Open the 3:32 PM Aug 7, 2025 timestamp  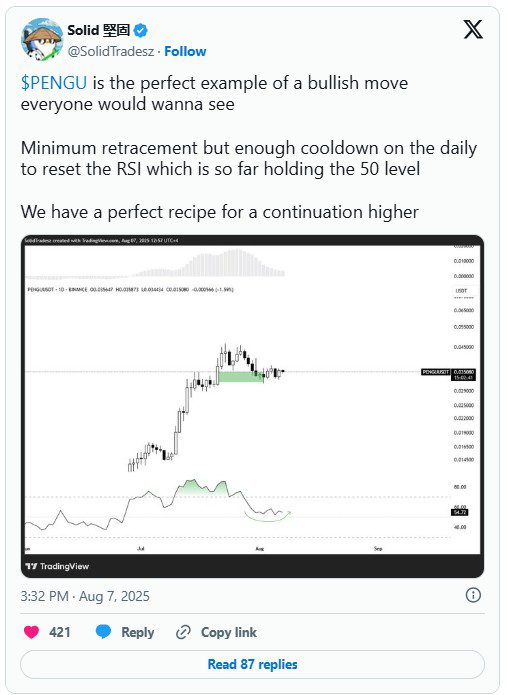tap(85, 596)
